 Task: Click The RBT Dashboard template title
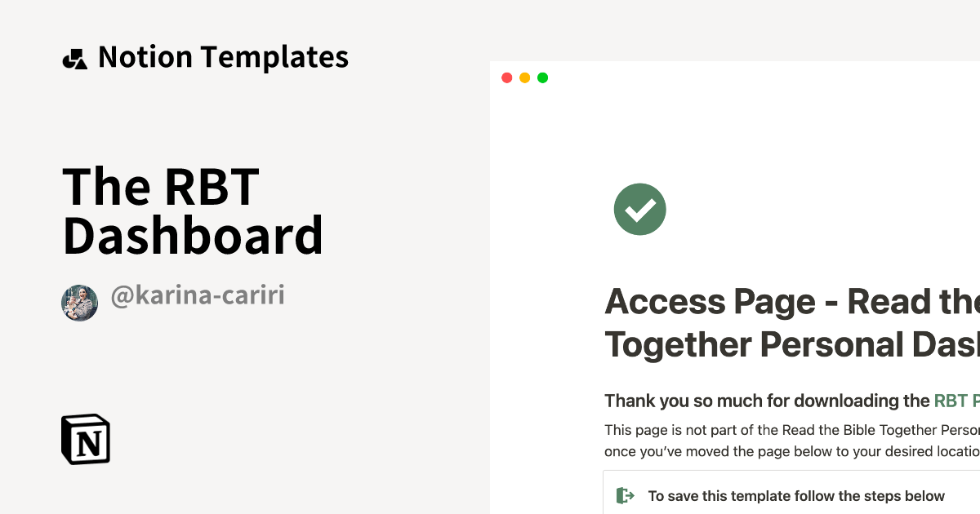[x=193, y=210]
